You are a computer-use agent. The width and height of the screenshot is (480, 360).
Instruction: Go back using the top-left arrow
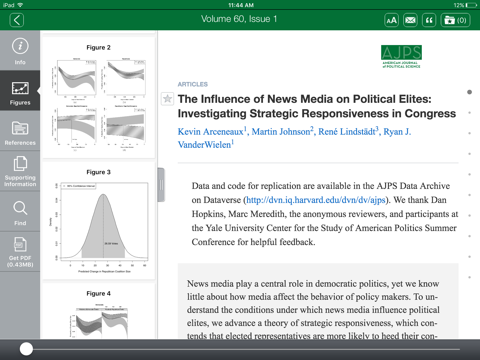(17, 20)
